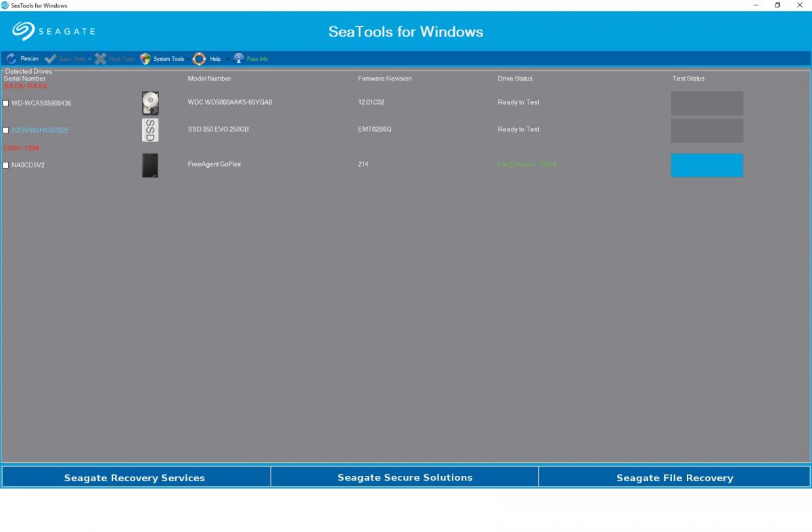Open the Basic Tests dropdown
812x532 pixels.
point(68,59)
